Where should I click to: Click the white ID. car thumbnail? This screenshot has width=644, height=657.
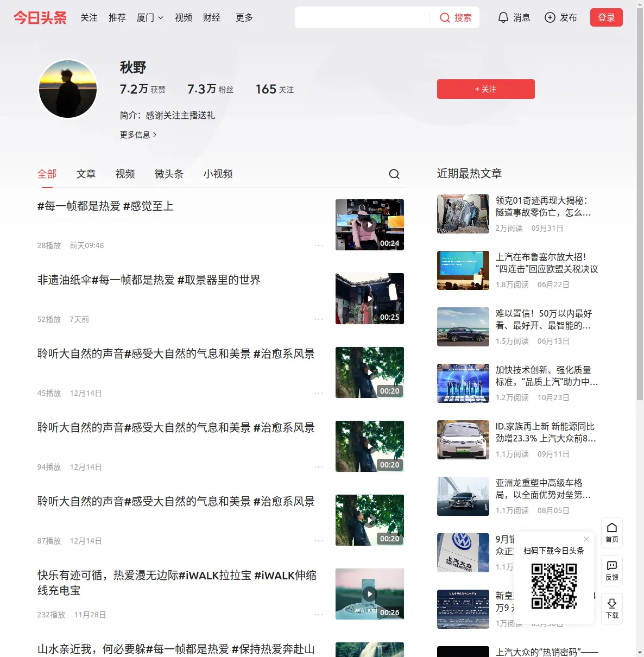tap(463, 440)
